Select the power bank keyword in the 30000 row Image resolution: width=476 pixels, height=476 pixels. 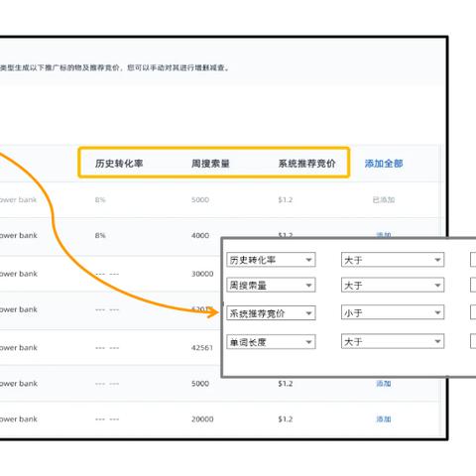[x=19, y=274]
